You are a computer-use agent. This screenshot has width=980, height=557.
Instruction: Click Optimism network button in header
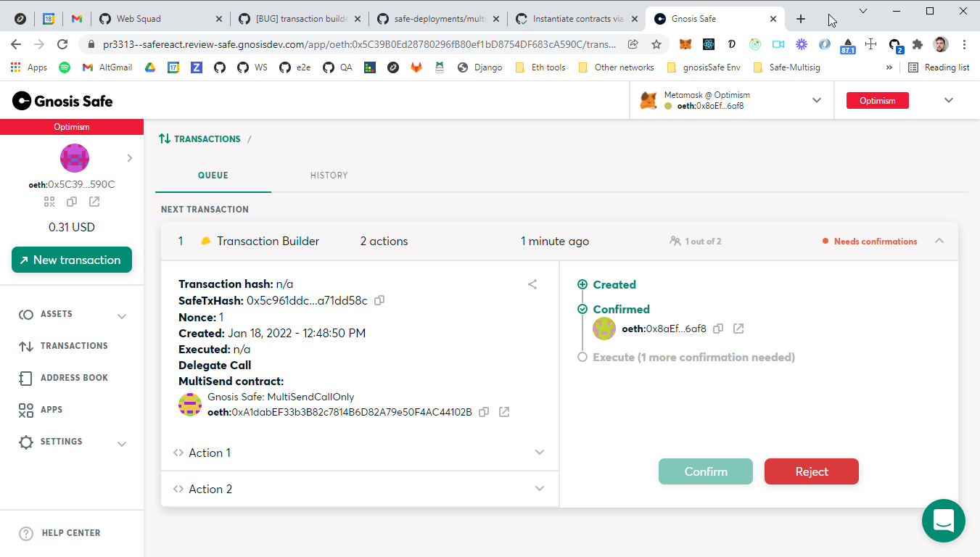[x=878, y=101]
